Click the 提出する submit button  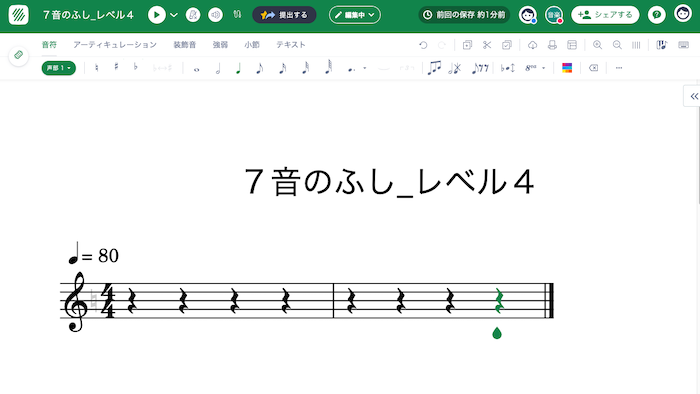click(x=284, y=15)
